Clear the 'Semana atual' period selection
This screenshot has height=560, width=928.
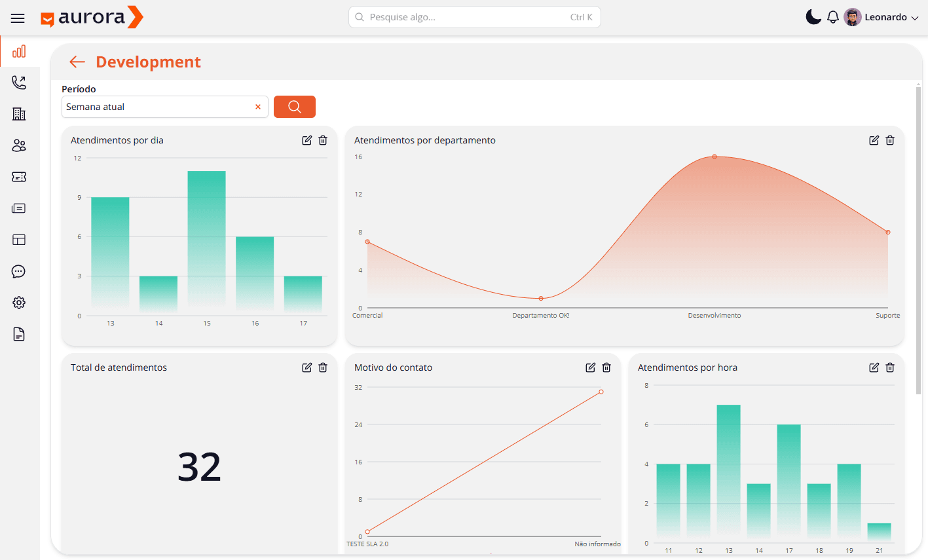tap(258, 107)
